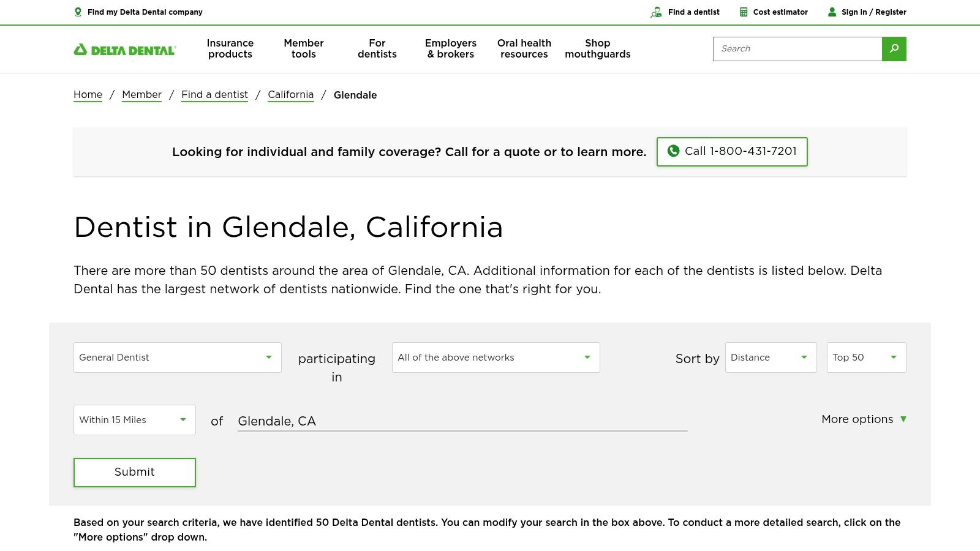Open the Oral health resources menu
Image resolution: width=980 pixels, height=551 pixels.
click(524, 49)
